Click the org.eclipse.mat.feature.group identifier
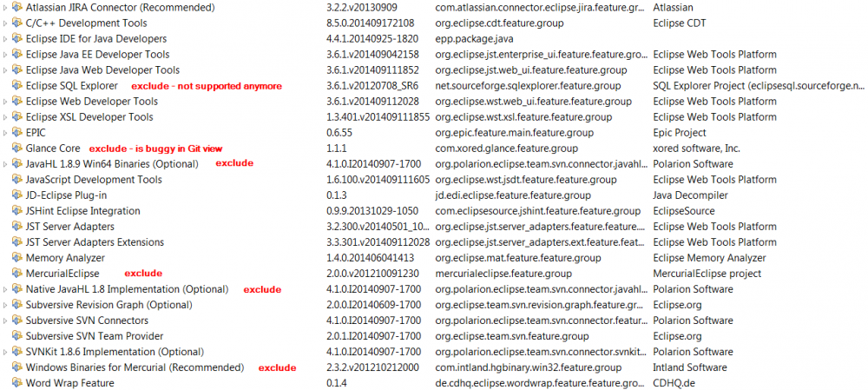868x390 pixels. (x=517, y=258)
